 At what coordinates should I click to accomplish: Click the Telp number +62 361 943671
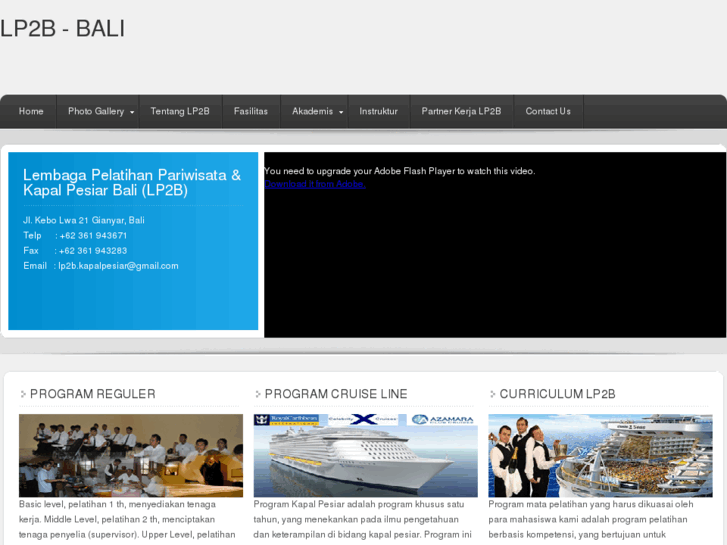click(93, 236)
